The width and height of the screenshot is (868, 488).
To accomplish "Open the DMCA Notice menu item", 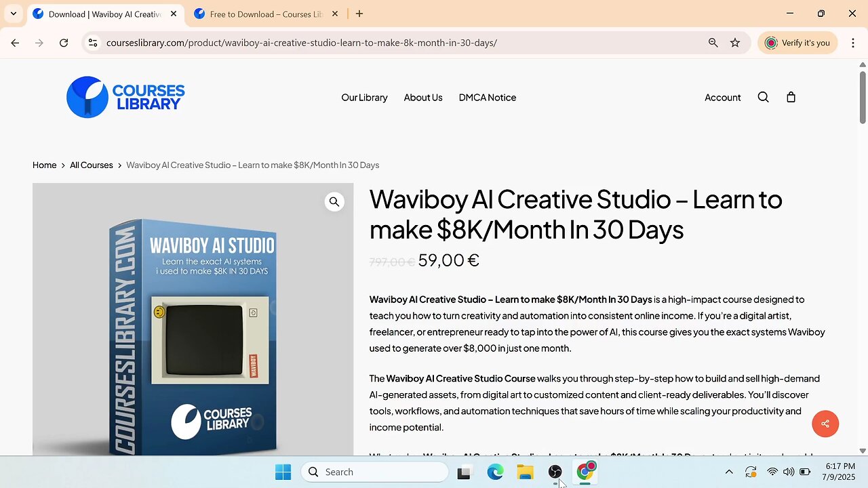I will click(488, 98).
